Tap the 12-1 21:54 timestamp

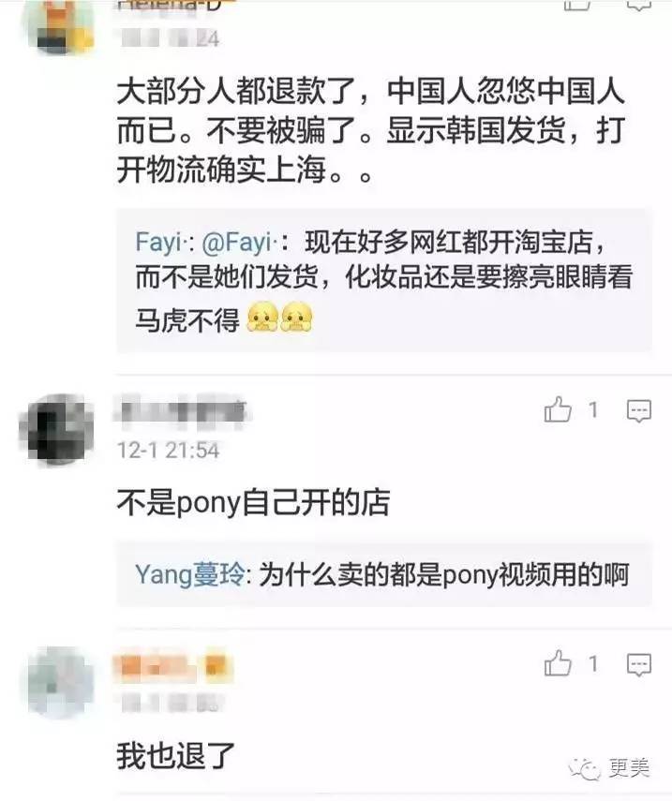click(x=168, y=450)
